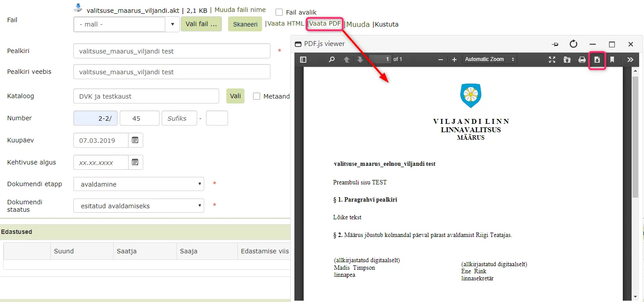Viewport: 644px width, 302px height.
Task: Click the Kehtivuse algus date field
Action: coord(101,162)
